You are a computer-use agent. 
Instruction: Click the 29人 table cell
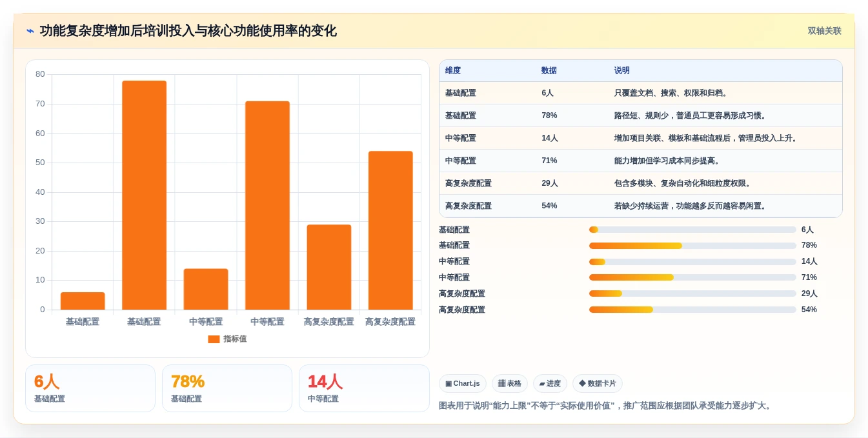pyautogui.click(x=550, y=184)
